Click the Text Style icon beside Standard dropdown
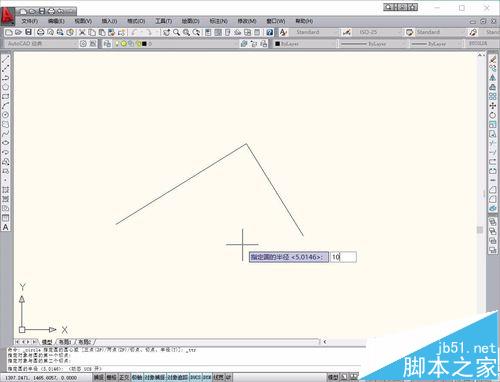Image resolution: width=500 pixels, height=382 pixels. (x=283, y=32)
